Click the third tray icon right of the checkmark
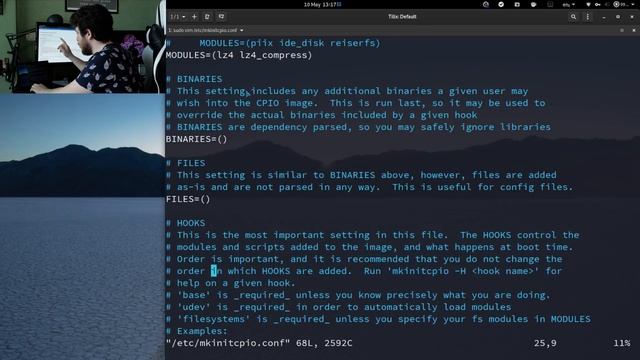This screenshot has width=640, height=360. coord(517,4)
